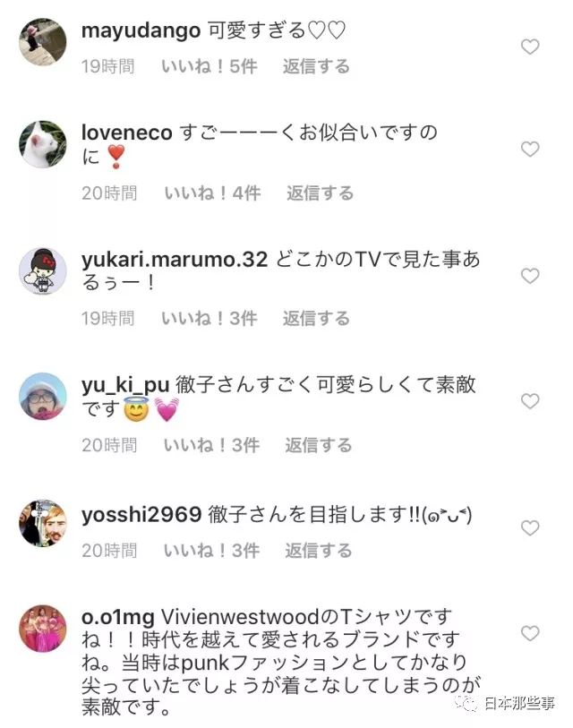
Task: View the 4 likes on loveneco's comment
Action: pyautogui.click(x=213, y=193)
